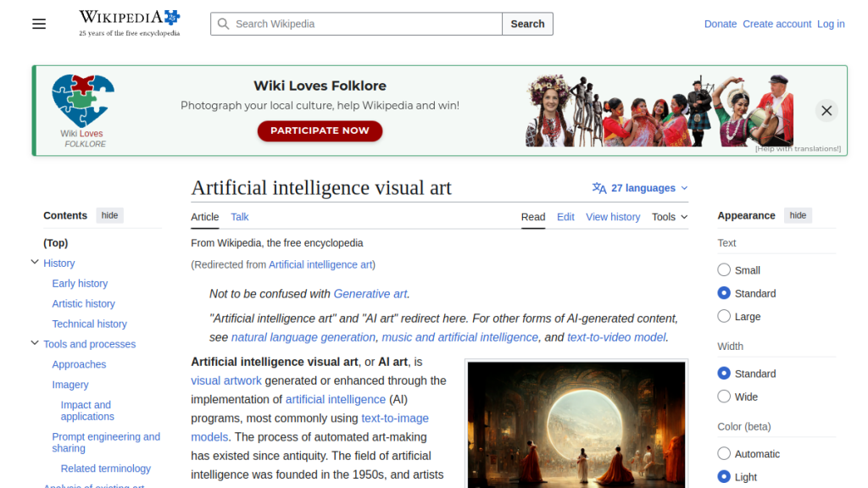
Task: Open the View history tab
Action: pyautogui.click(x=613, y=217)
